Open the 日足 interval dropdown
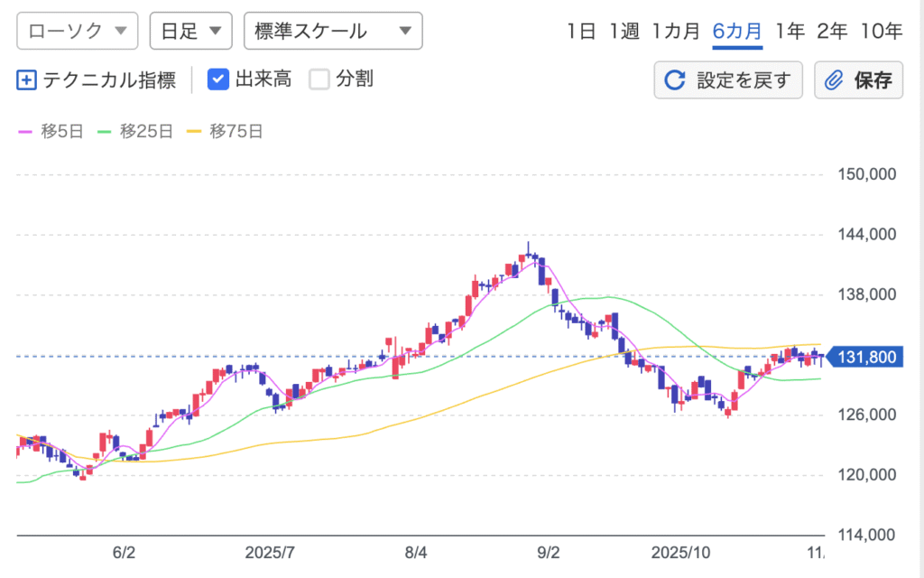 click(190, 31)
